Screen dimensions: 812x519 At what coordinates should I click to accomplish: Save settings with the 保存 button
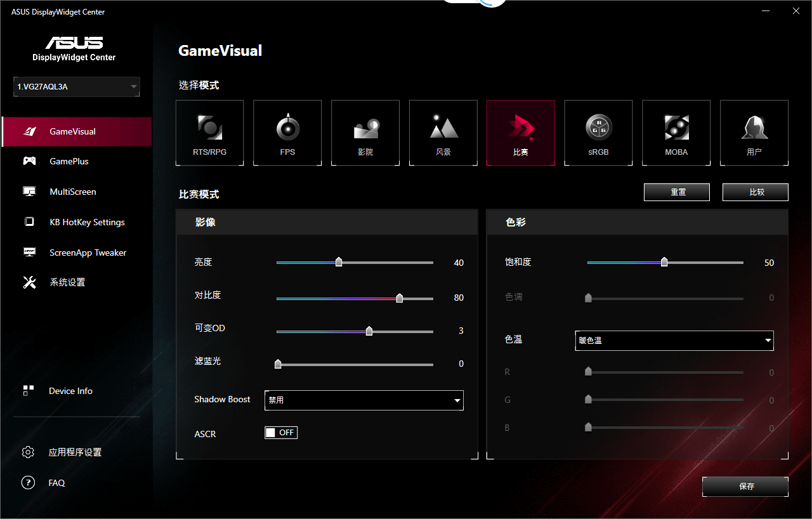pyautogui.click(x=745, y=487)
